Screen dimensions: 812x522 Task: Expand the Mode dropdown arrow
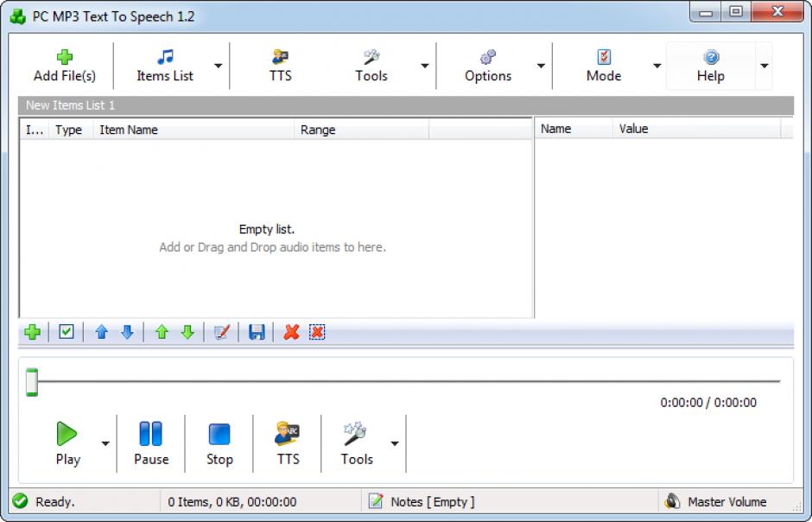click(657, 66)
